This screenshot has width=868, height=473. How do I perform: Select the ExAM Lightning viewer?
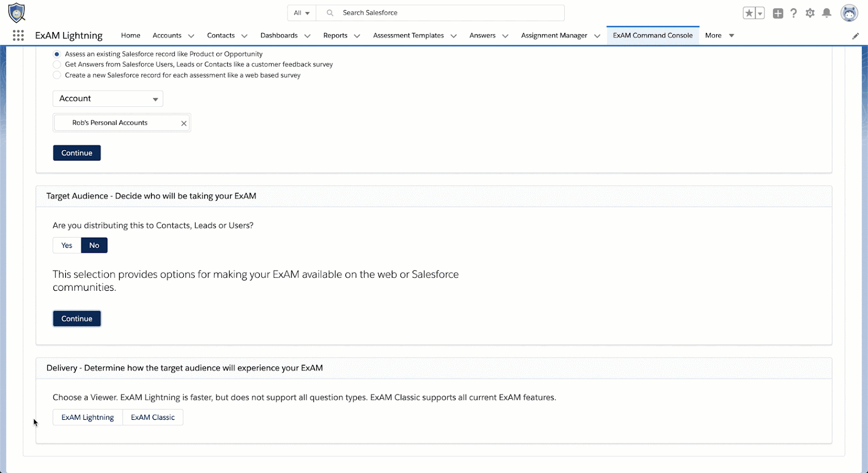click(88, 417)
